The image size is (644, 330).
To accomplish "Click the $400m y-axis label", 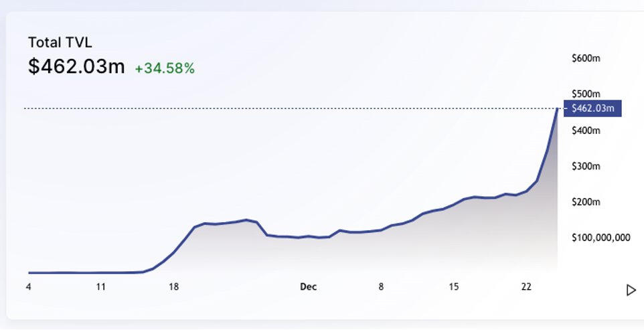I will [586, 130].
